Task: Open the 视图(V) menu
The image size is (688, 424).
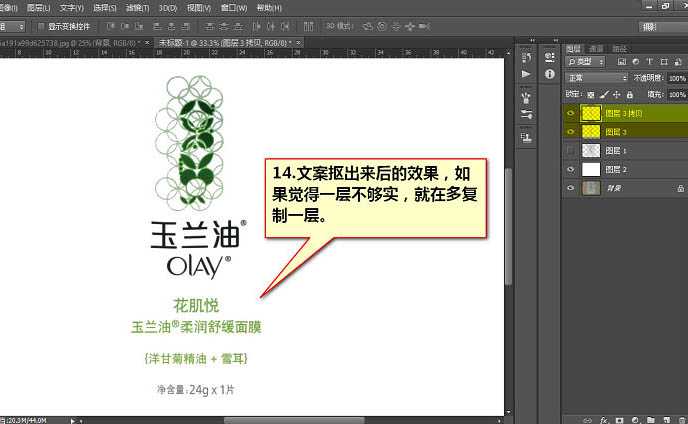Action: [199, 8]
